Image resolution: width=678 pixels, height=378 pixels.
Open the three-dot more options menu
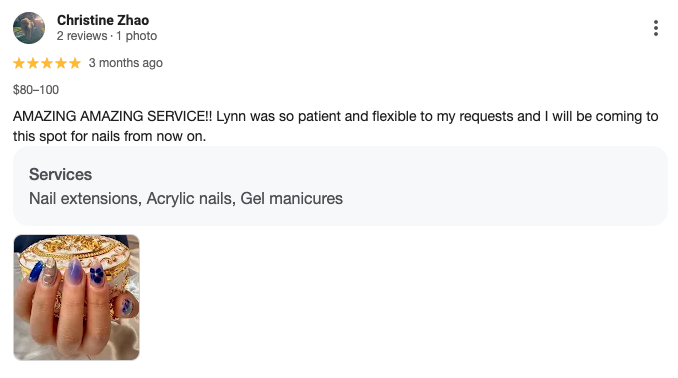pos(656,28)
